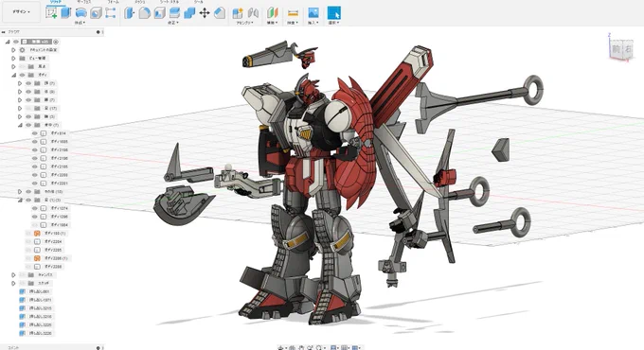Select the Measure inspect tool
This screenshot has height=350, width=644.
click(x=293, y=13)
